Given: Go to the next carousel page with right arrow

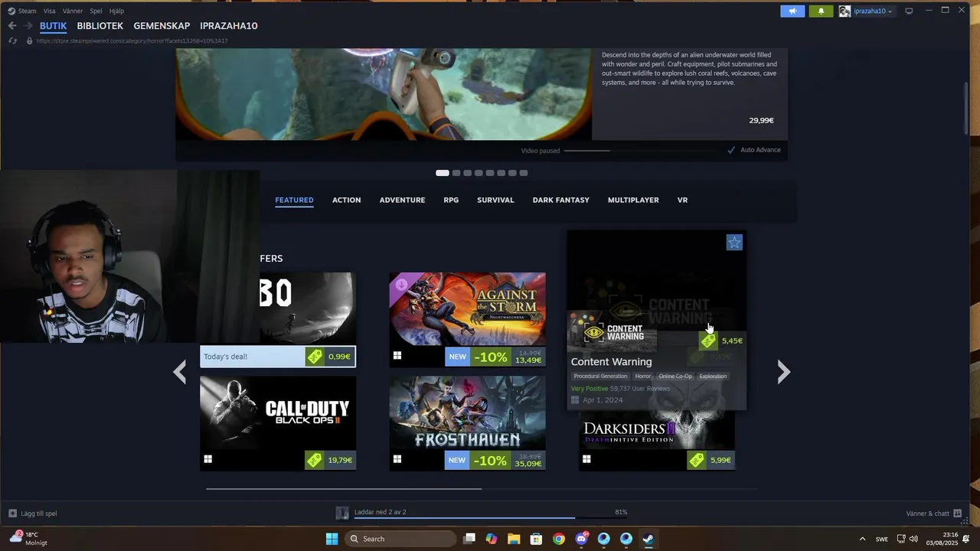Looking at the screenshot, I should tap(783, 372).
